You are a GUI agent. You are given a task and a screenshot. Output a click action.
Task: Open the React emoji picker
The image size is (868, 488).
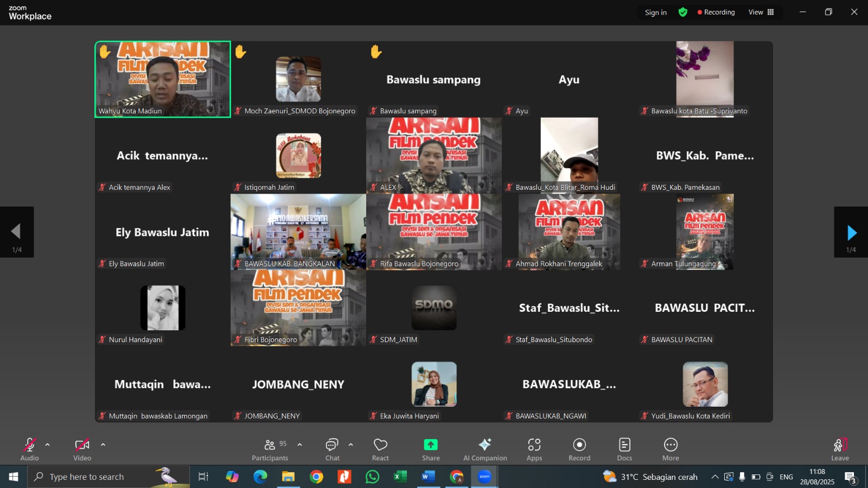[380, 450]
